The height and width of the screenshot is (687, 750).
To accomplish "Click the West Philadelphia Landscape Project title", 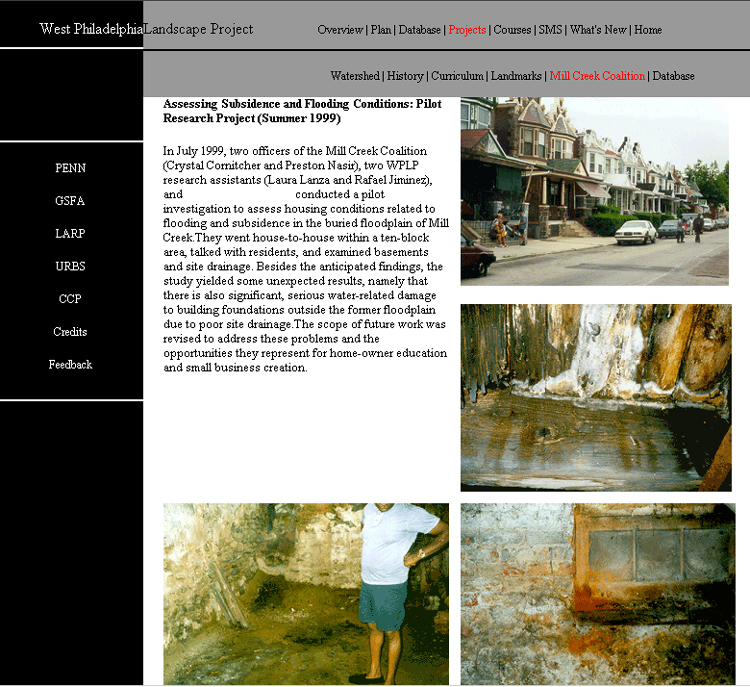I will click(146, 29).
